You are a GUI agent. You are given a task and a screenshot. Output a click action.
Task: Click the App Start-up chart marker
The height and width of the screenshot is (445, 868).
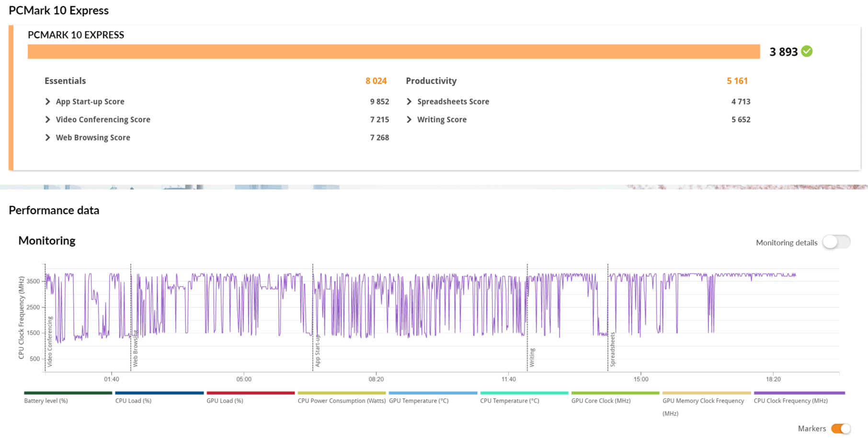[x=317, y=351]
